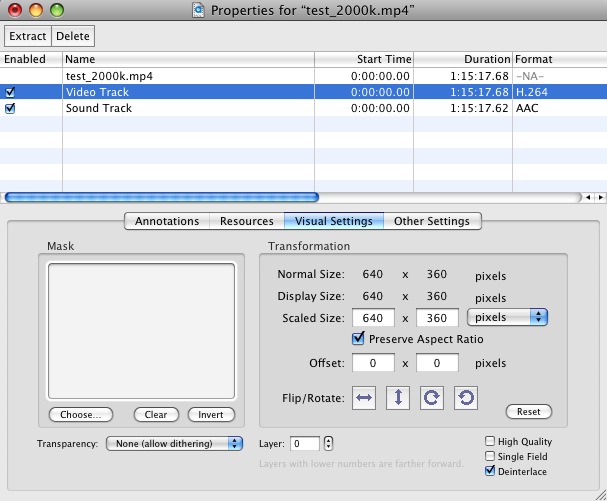Select the Sound Track row
607x501 pixels.
click(304, 108)
